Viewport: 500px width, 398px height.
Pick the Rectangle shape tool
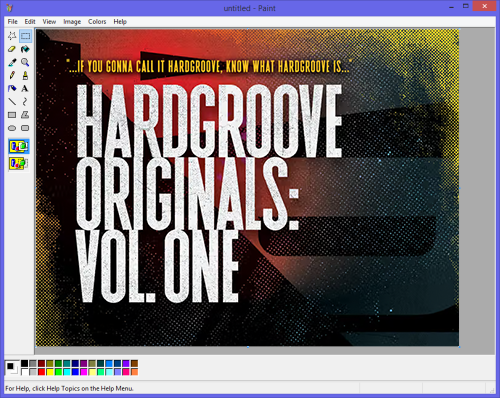[x=12, y=115]
